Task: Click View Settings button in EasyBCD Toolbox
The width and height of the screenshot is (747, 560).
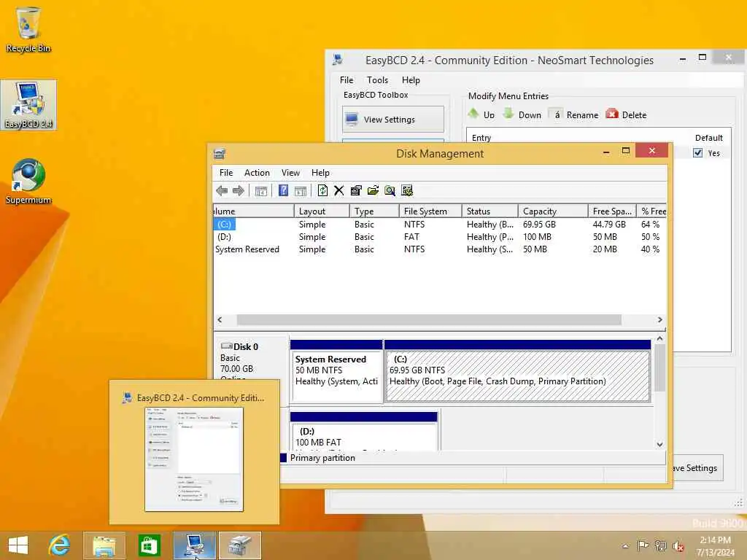Action: [x=393, y=119]
